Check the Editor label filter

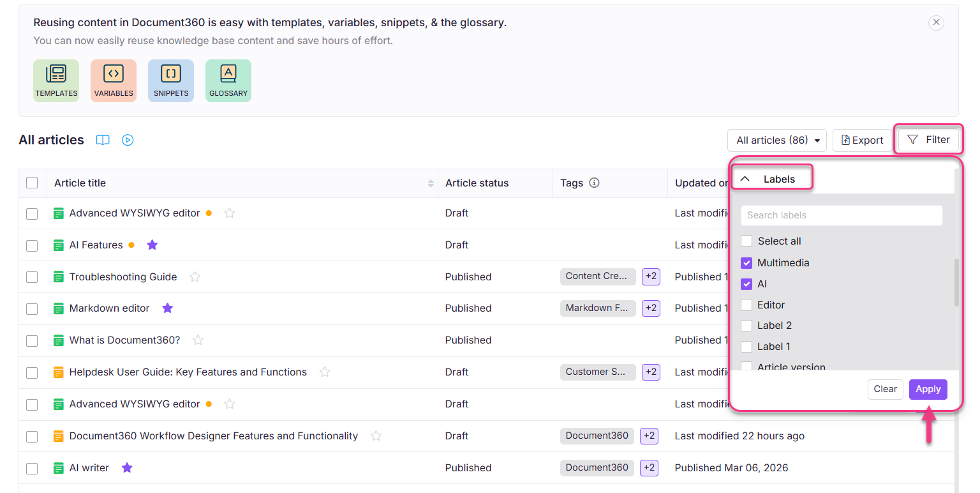click(746, 305)
